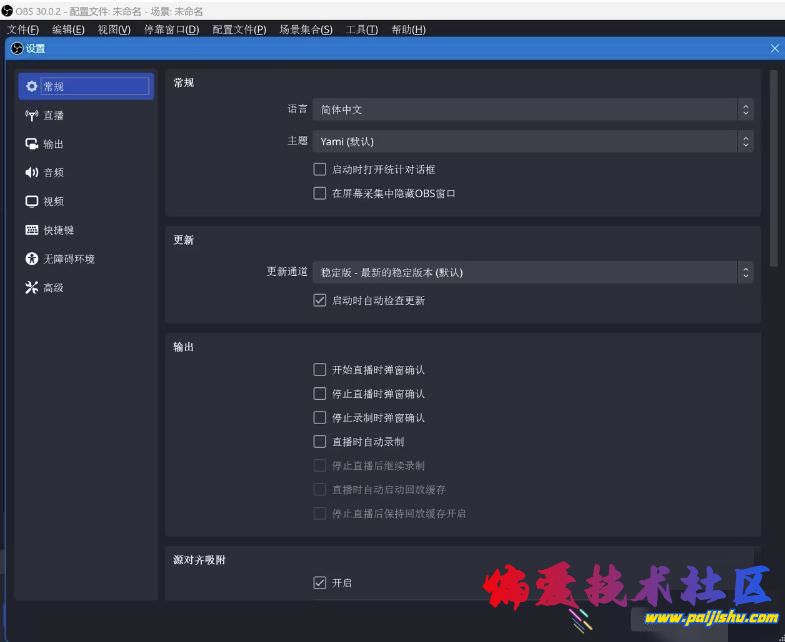Open the 工具(T) menu

coord(362,29)
